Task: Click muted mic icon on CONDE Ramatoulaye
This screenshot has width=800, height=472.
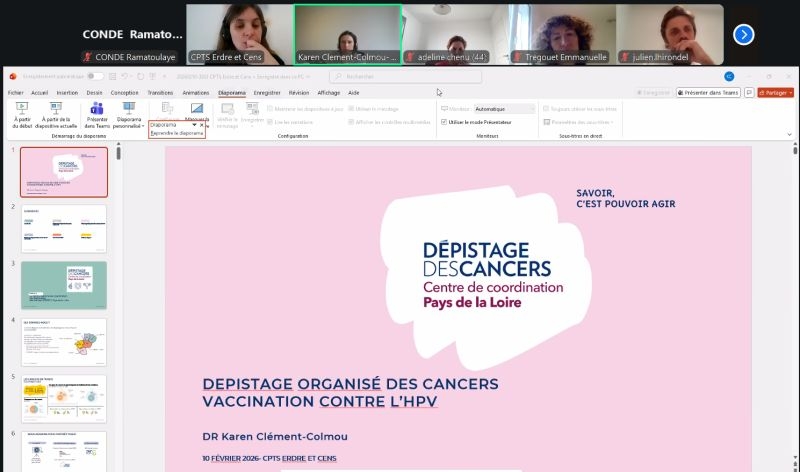Action: 88,57
